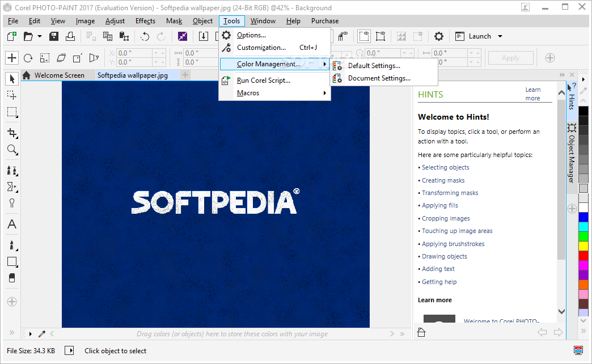Select the Crop tool
The image size is (592, 364).
click(x=12, y=133)
